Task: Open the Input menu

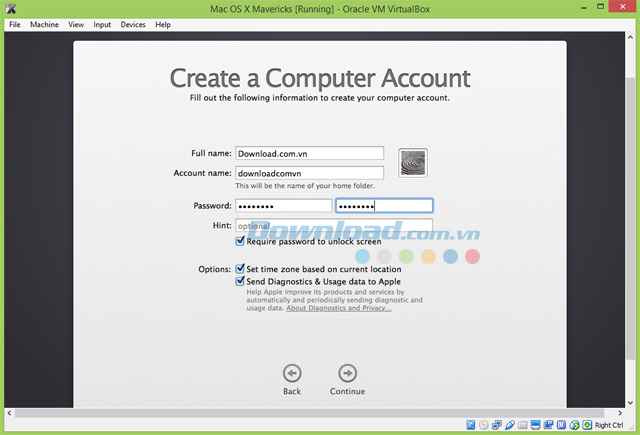Action: coord(102,24)
